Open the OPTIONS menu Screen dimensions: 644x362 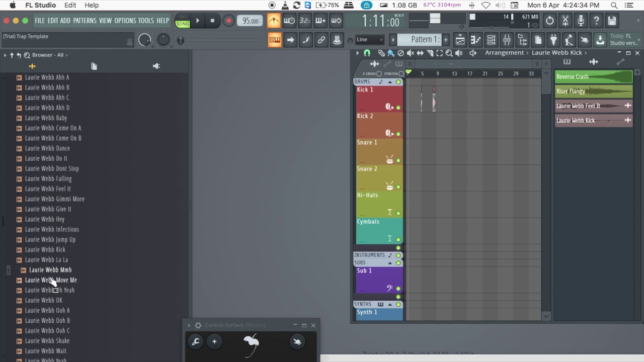tap(125, 21)
